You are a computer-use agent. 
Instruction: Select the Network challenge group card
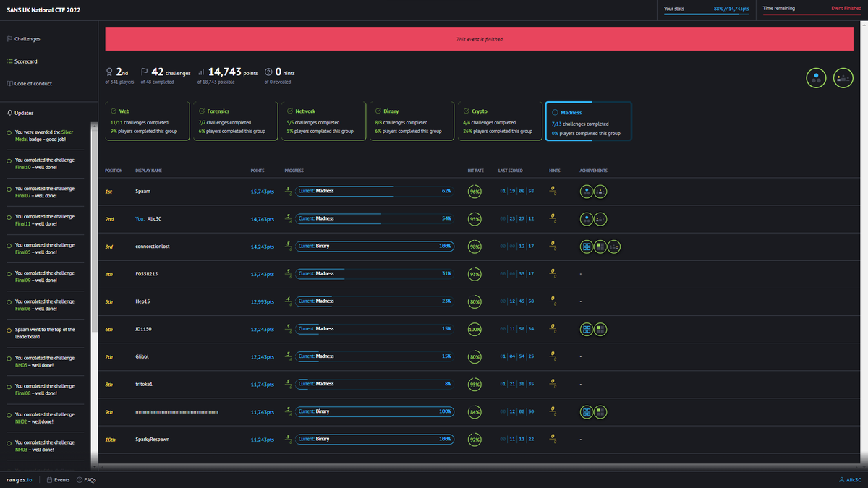pos(323,121)
